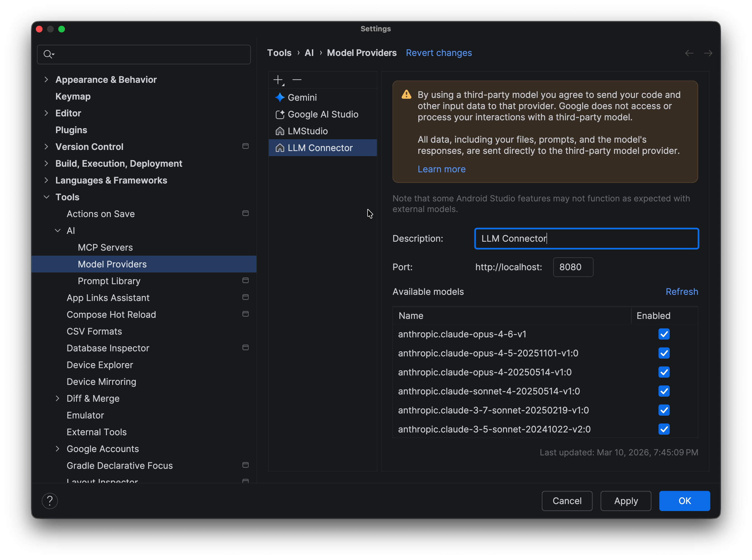Disable anthropic.claude-opus-4-6-v1 model
This screenshot has height=560, width=752.
coord(664,334)
